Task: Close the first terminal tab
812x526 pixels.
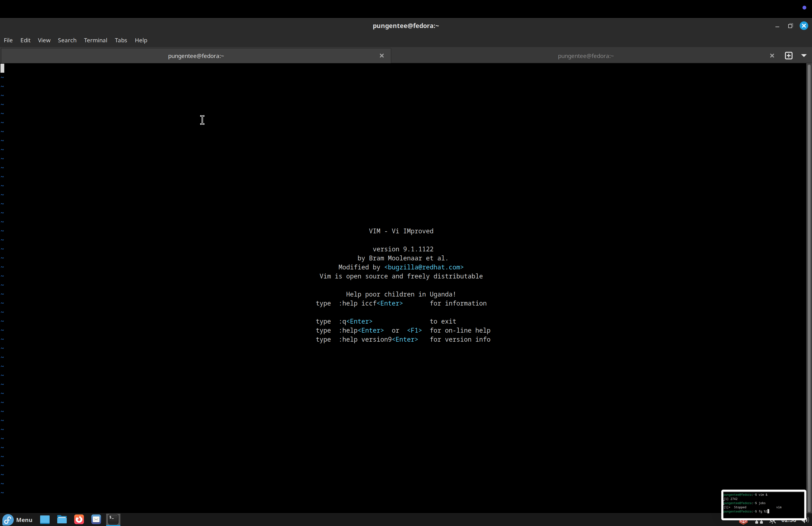Action: point(382,56)
